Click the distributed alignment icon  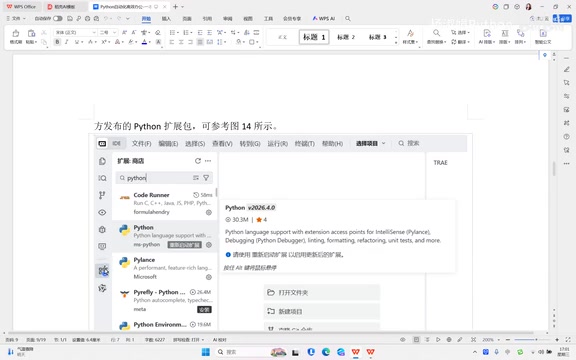(209, 42)
